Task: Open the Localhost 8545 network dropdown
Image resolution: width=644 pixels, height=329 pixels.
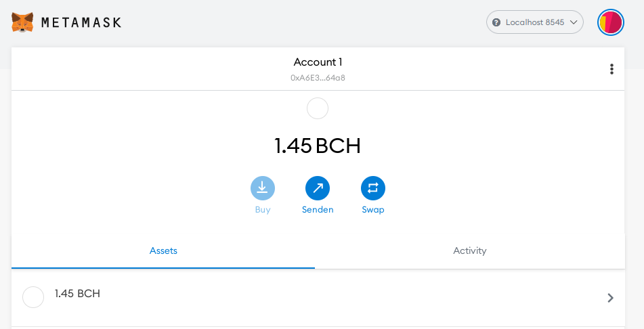Action: pyautogui.click(x=535, y=22)
